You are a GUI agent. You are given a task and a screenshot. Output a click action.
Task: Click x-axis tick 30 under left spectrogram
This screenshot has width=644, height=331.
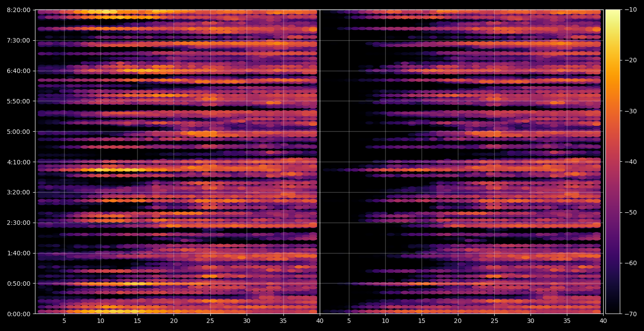point(247,321)
